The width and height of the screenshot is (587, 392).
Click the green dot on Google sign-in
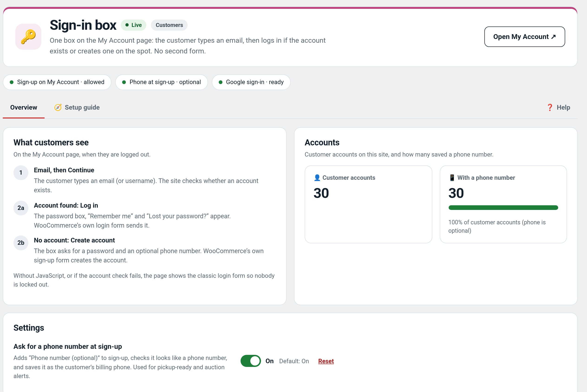tap(220, 82)
